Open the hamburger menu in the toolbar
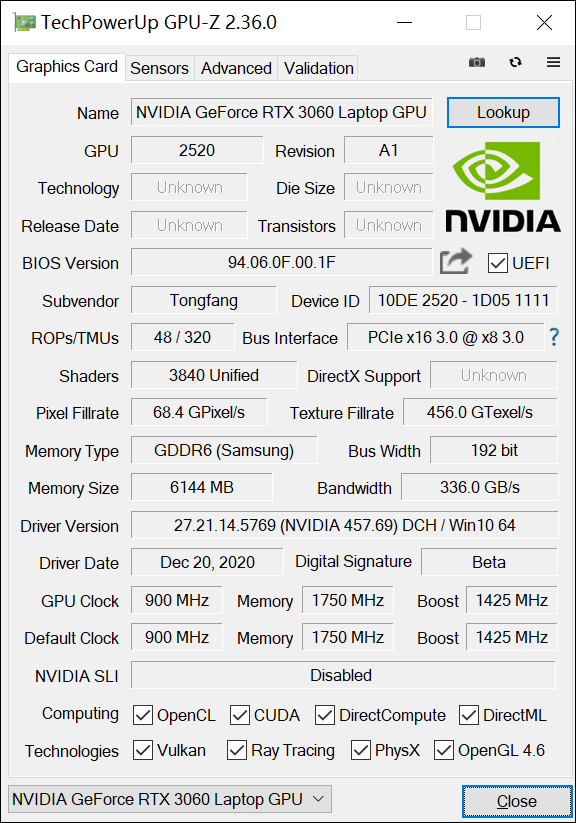 (x=553, y=61)
